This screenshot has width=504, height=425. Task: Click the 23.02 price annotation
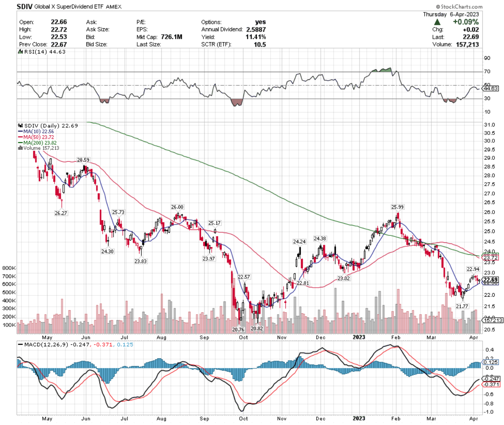coord(343,278)
